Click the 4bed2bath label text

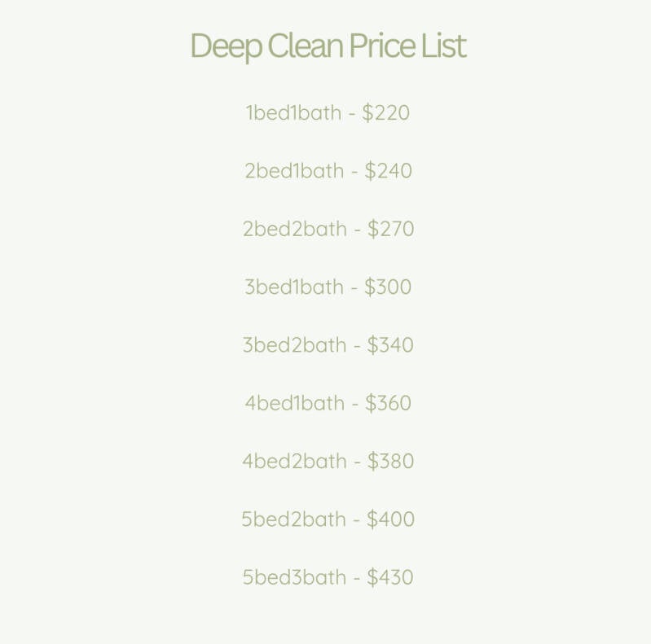pos(295,462)
